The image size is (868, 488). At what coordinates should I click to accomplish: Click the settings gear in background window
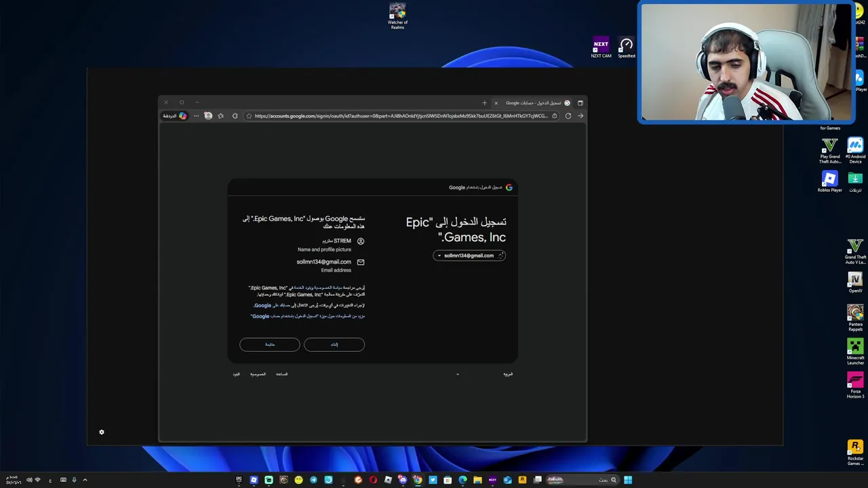pos(102,432)
